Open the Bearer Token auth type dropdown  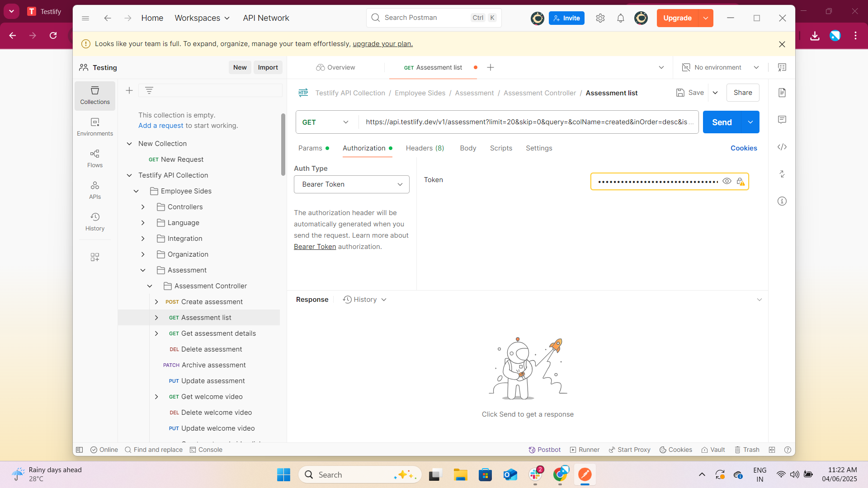[352, 184]
